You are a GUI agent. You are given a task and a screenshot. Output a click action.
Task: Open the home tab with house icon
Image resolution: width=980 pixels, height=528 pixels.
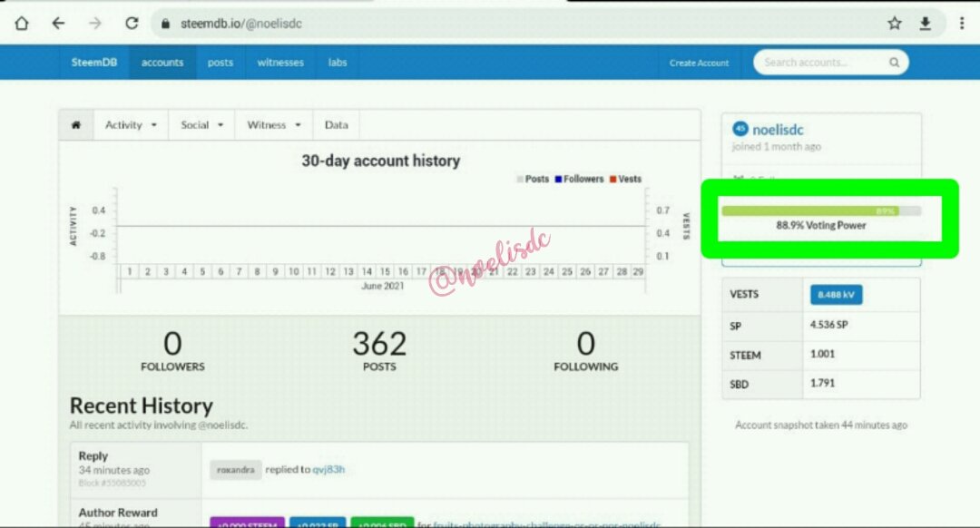[76, 125]
